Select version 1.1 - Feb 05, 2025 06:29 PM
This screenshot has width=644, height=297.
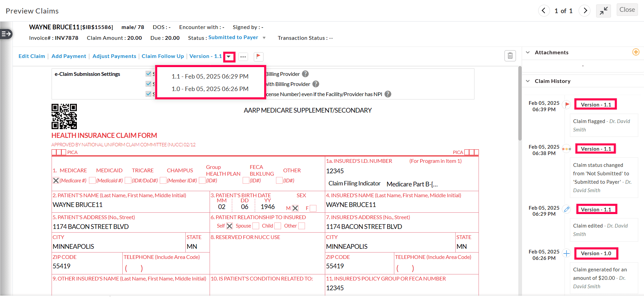click(210, 77)
